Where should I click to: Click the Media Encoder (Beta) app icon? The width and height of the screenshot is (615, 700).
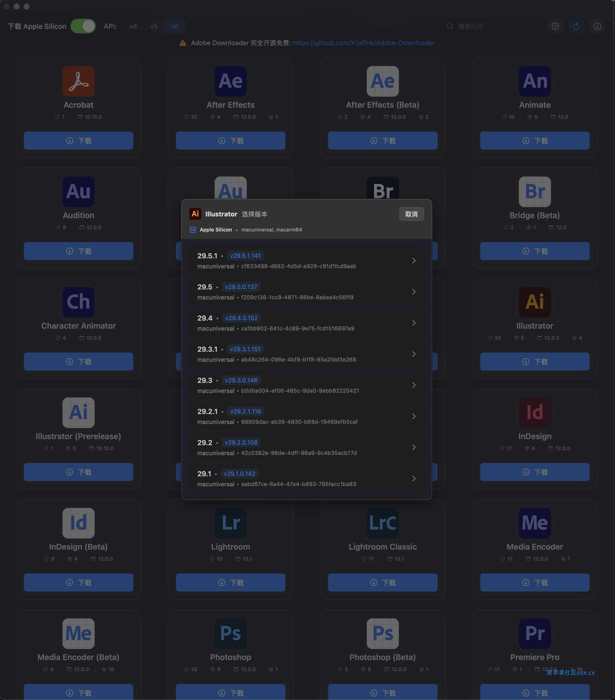[x=78, y=633]
